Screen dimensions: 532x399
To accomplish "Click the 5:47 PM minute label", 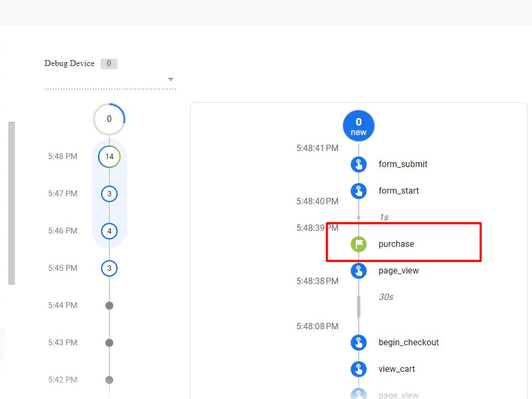I will tap(63, 194).
